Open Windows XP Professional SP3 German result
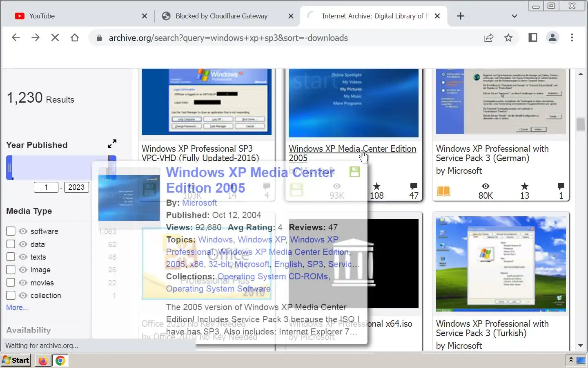 click(492, 153)
